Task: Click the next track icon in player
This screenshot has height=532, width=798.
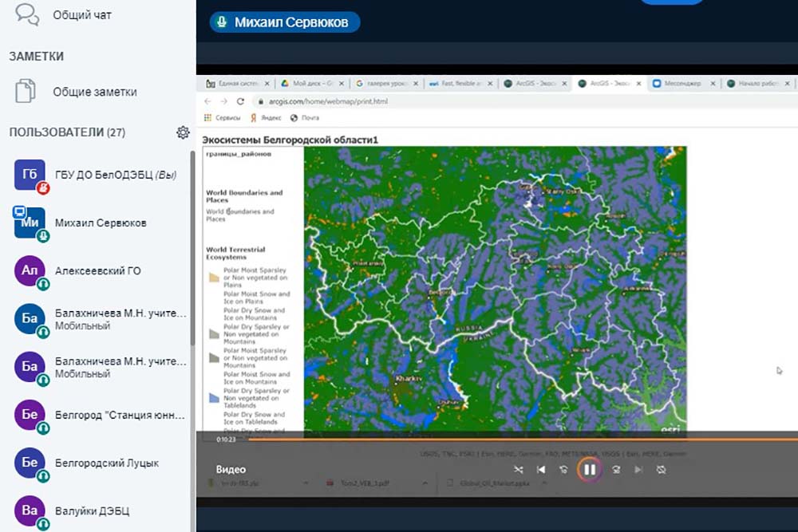Action: click(x=638, y=470)
